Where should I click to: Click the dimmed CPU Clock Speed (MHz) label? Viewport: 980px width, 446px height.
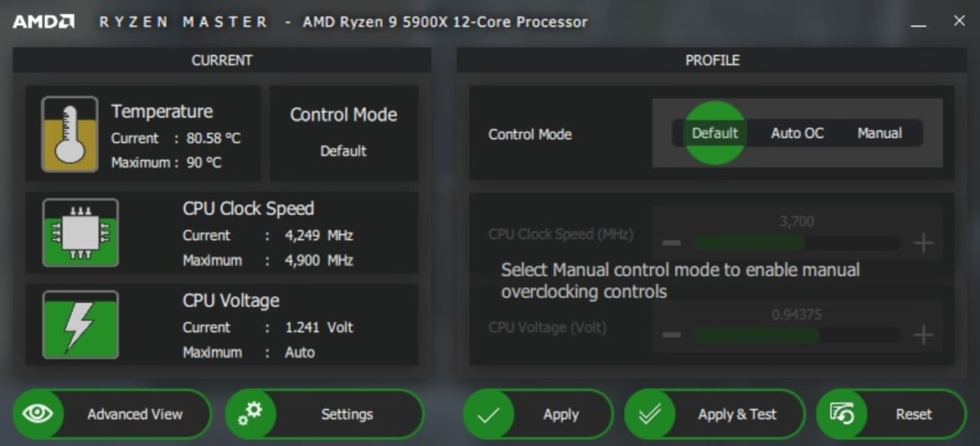(x=560, y=234)
